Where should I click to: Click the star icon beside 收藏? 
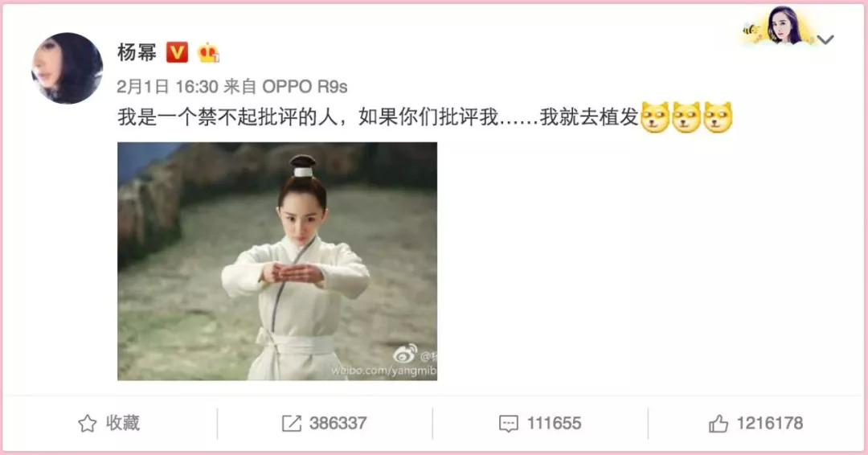pyautogui.click(x=87, y=424)
